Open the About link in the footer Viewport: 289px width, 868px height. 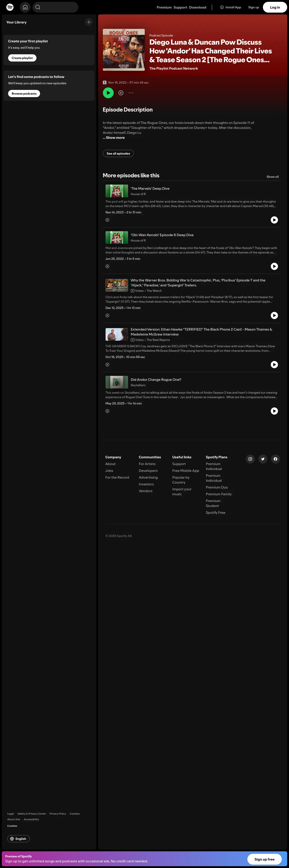click(x=110, y=464)
